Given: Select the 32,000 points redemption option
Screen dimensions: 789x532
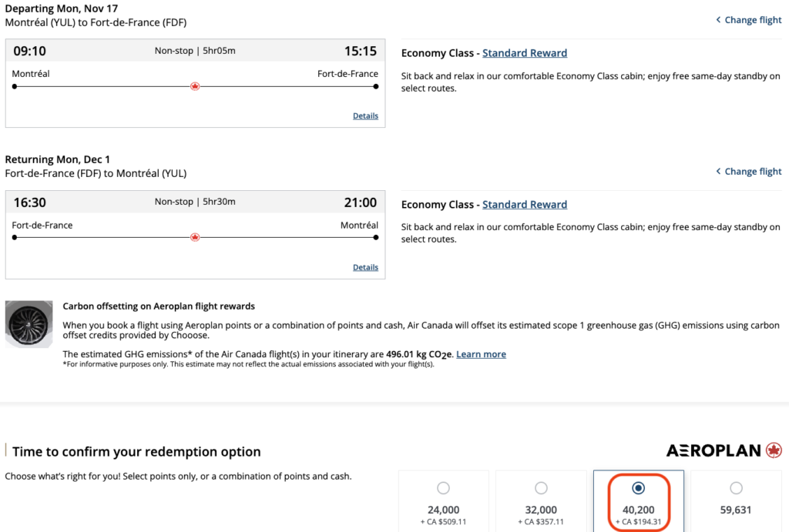Looking at the screenshot, I should 541,488.
